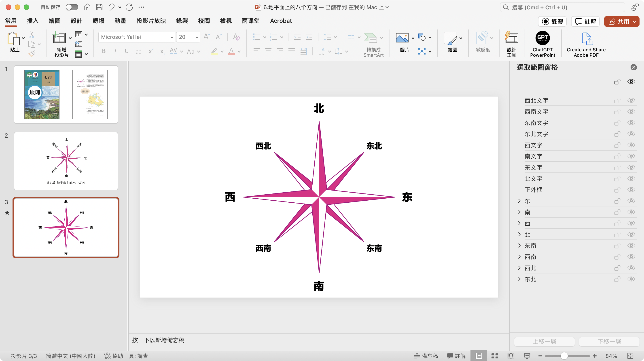This screenshot has width=644, height=361.
Task: Click the Insert Picture icon
Action: point(402,38)
